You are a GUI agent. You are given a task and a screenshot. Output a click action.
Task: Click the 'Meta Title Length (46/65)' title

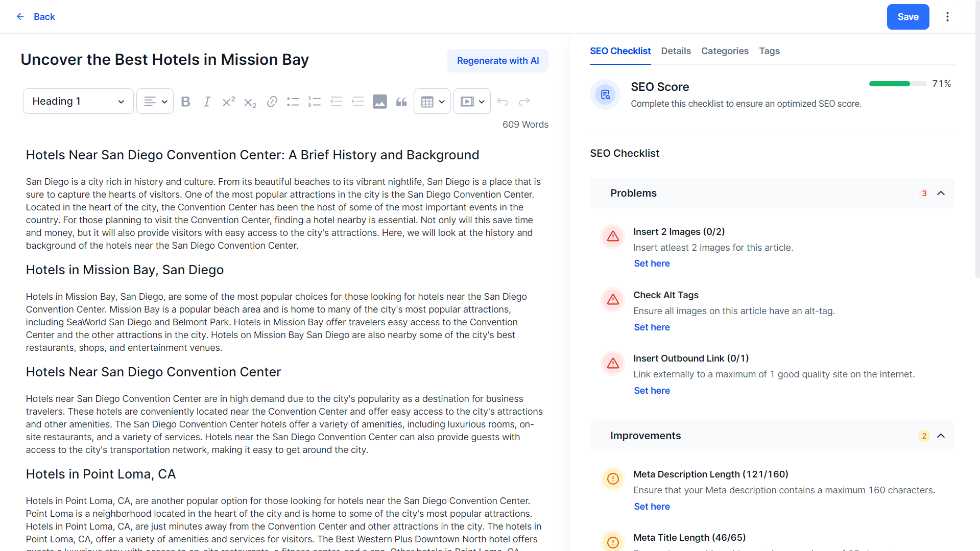pos(689,538)
